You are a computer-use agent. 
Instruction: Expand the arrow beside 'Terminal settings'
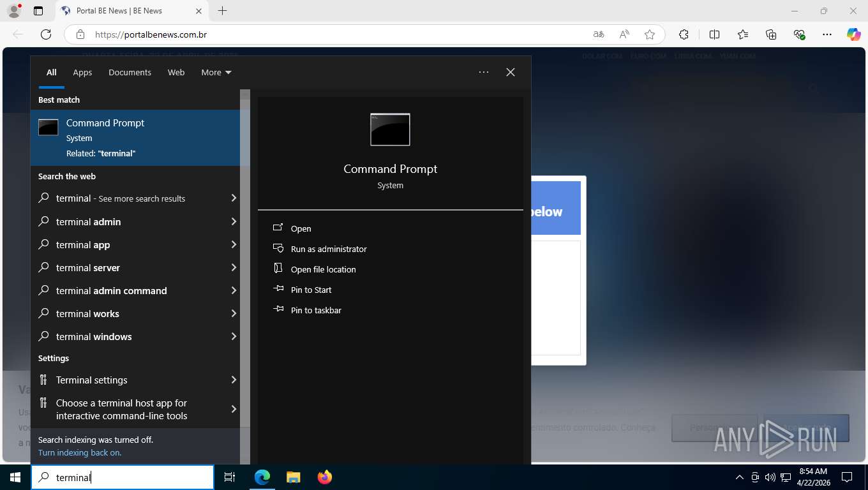pos(234,380)
